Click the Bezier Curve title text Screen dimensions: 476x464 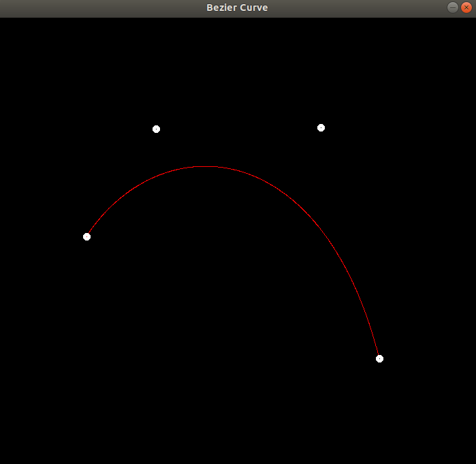tap(237, 7)
